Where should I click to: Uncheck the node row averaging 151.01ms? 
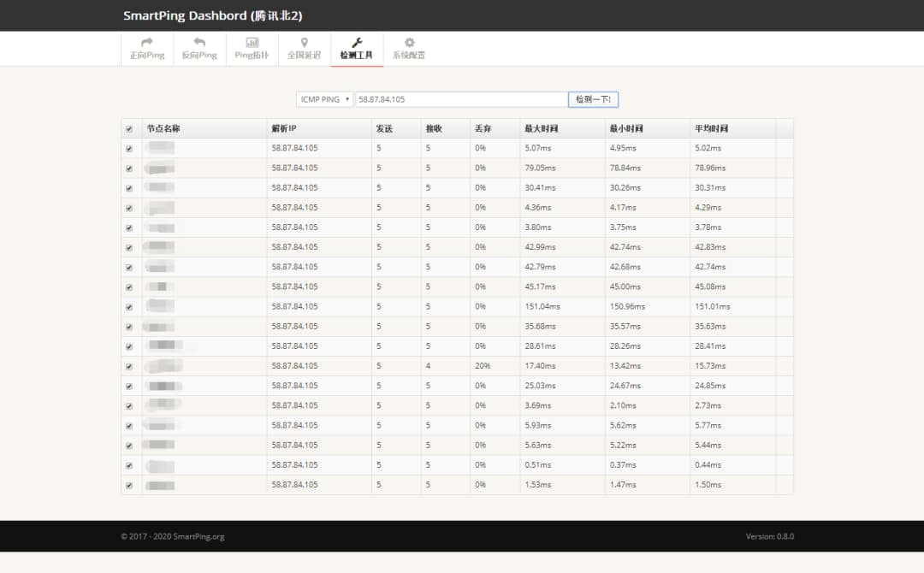click(129, 307)
